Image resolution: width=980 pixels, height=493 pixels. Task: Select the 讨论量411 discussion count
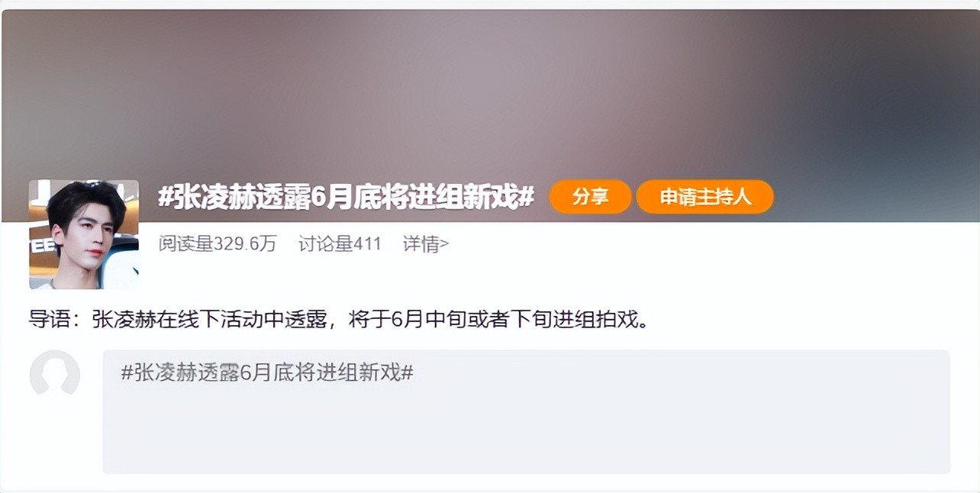click(340, 244)
